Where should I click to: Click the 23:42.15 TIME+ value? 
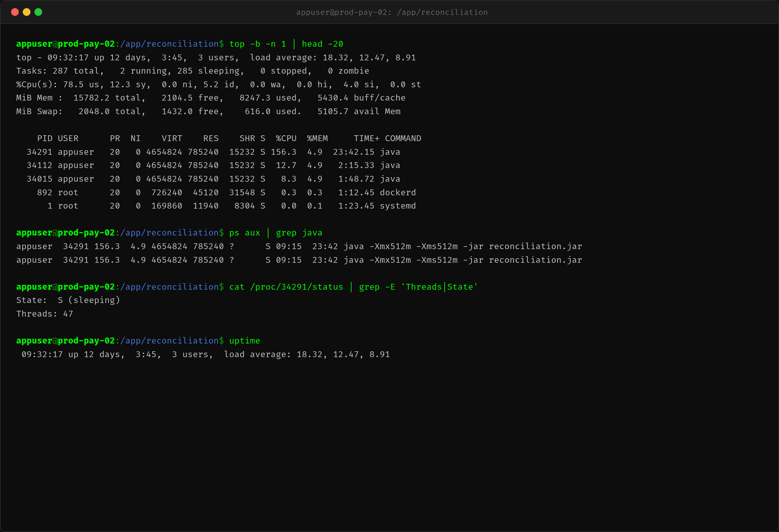click(x=354, y=152)
